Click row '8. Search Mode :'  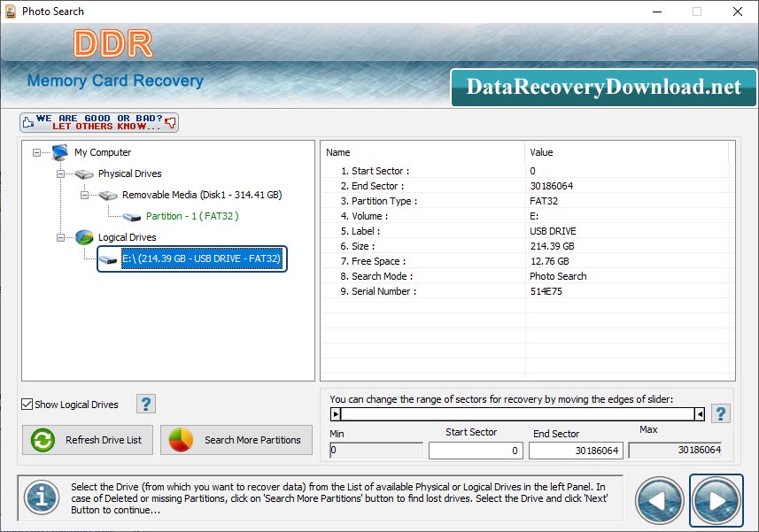click(527, 275)
